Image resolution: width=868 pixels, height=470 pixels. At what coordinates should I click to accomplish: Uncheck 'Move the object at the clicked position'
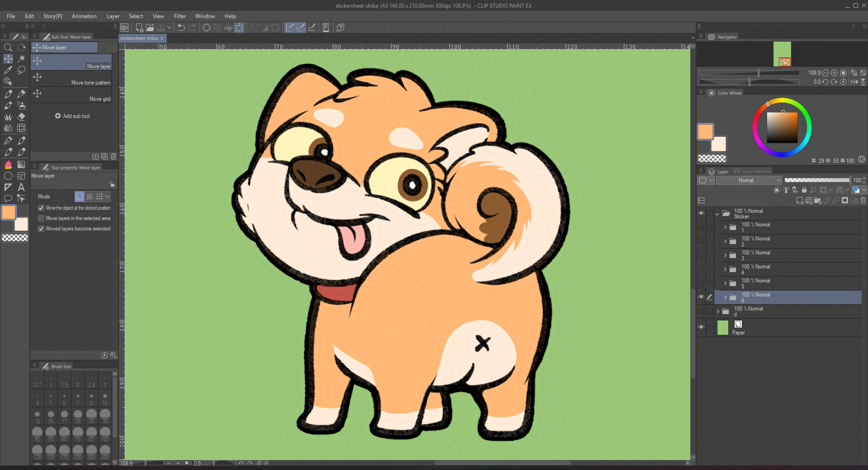[41, 208]
